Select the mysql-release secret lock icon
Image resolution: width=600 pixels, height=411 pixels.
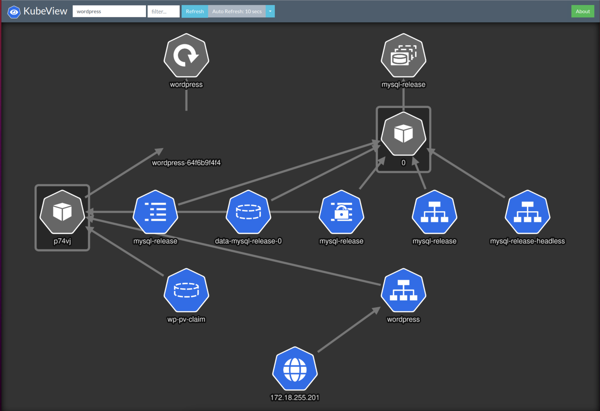tap(341, 212)
